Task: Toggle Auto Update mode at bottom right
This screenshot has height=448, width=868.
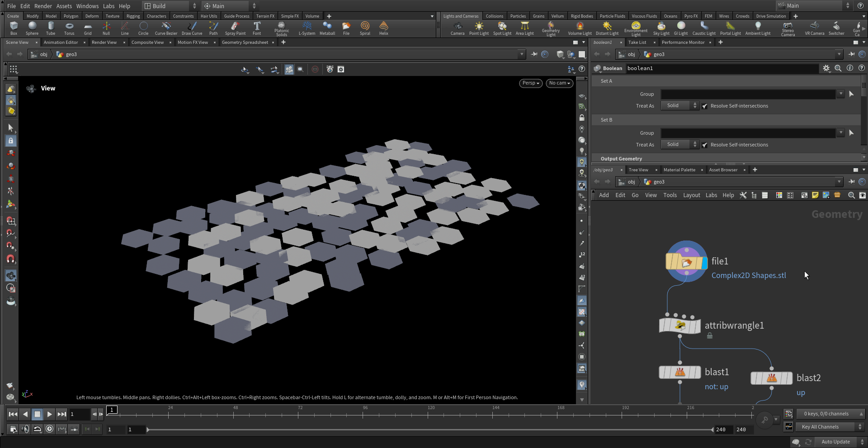Action: [835, 442]
